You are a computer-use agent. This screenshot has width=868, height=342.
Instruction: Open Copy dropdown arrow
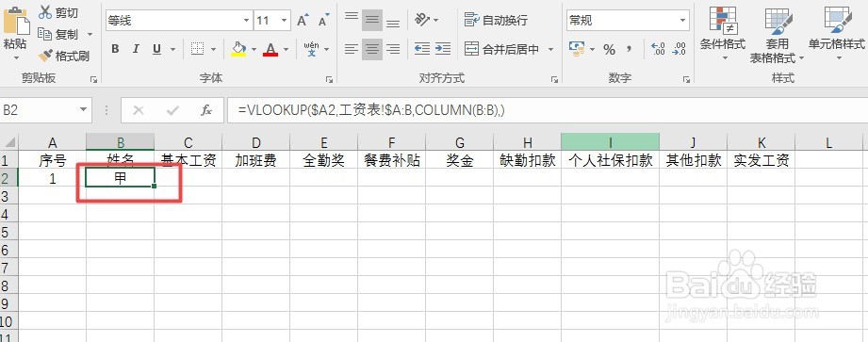click(x=90, y=34)
